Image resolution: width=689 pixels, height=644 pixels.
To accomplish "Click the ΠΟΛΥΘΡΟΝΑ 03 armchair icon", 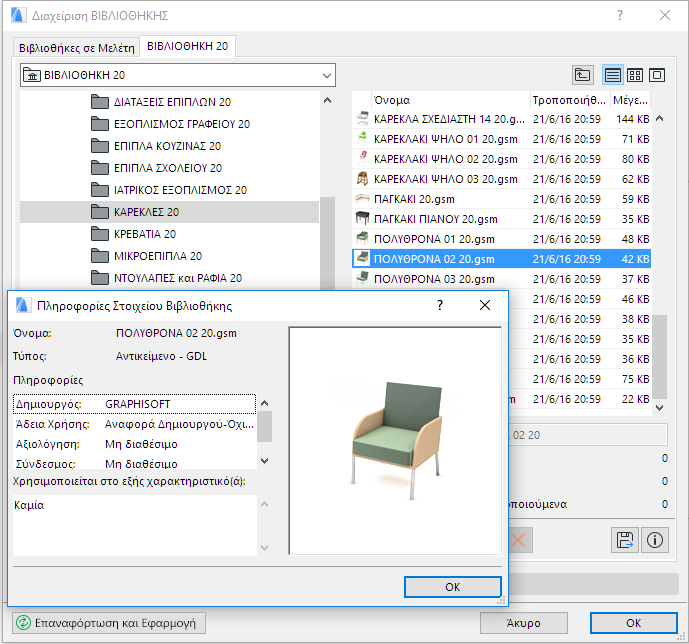I will (362, 279).
